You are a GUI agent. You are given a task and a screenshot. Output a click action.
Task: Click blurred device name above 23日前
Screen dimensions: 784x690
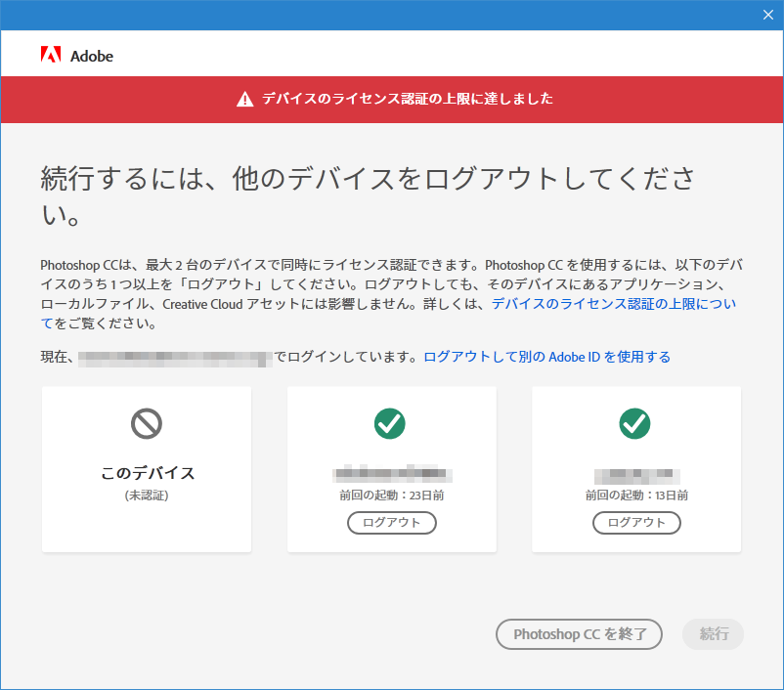tap(393, 473)
